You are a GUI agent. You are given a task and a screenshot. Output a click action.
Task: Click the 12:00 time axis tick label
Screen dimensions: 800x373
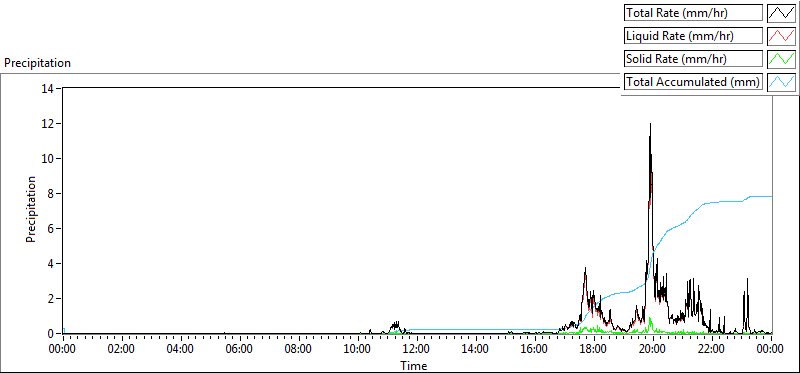[416, 350]
